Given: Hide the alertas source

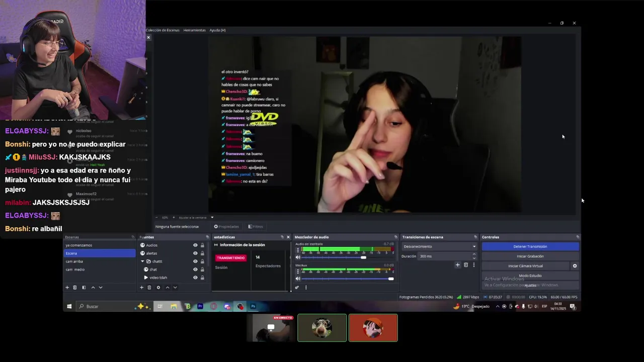Looking at the screenshot, I should pos(195,253).
